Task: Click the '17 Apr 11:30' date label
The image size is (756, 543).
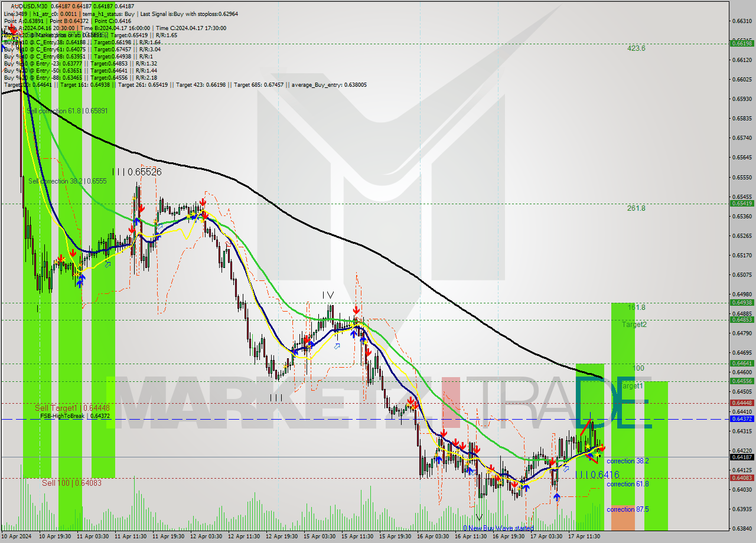Action: 583,537
